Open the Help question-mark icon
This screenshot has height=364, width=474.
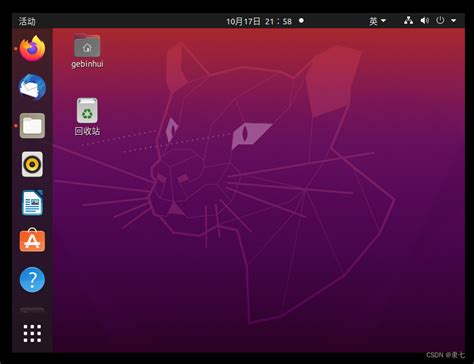coord(32,280)
